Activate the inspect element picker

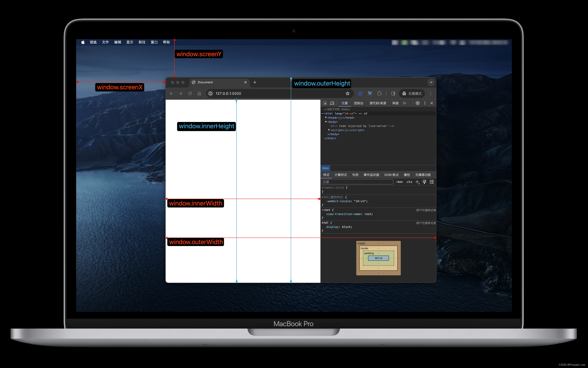(325, 103)
